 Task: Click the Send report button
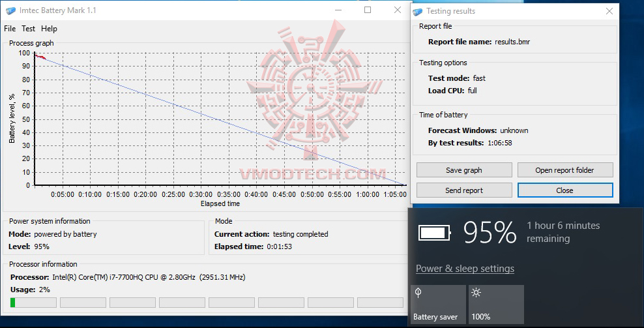pyautogui.click(x=464, y=190)
